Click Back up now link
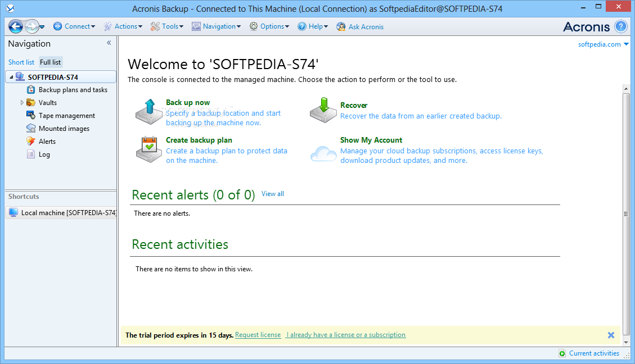This screenshot has height=364, width=635. [188, 103]
